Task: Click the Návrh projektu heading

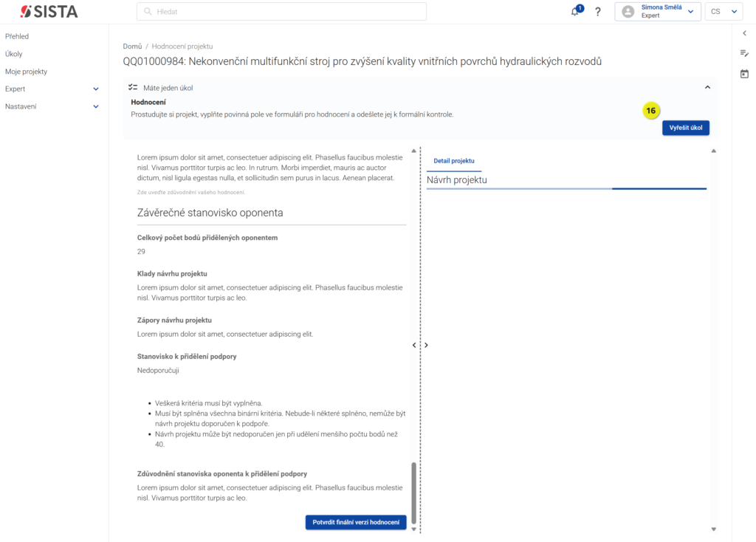Action: pyautogui.click(x=456, y=180)
